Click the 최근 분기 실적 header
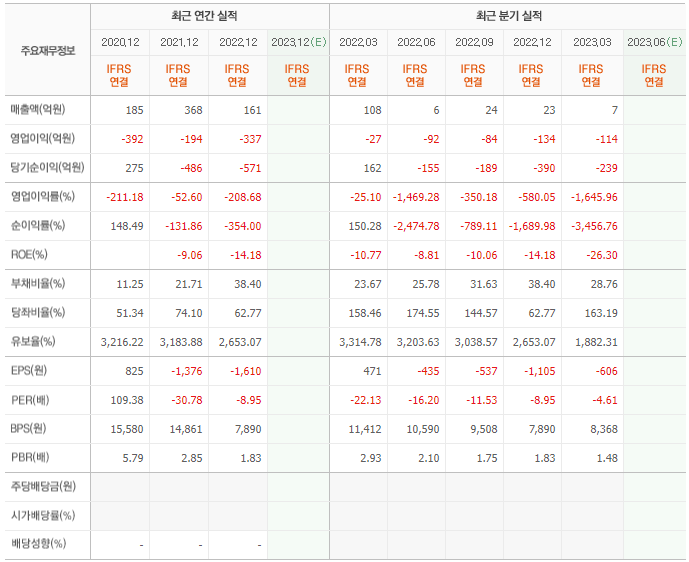 tap(509, 16)
